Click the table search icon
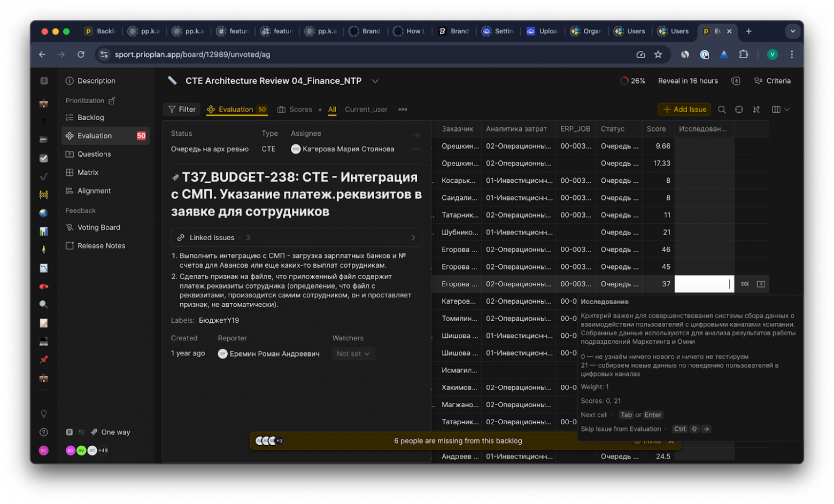Image resolution: width=834 pixels, height=504 pixels. click(x=722, y=109)
